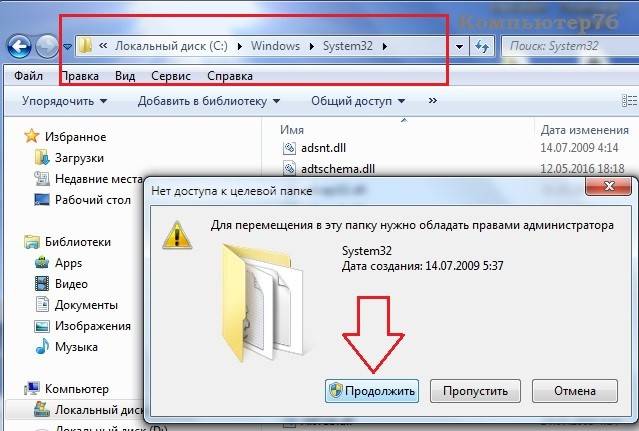The height and width of the screenshot is (431, 639).
Task: Open 'Добавить в библиотеку' dropdown
Action: click(x=209, y=101)
